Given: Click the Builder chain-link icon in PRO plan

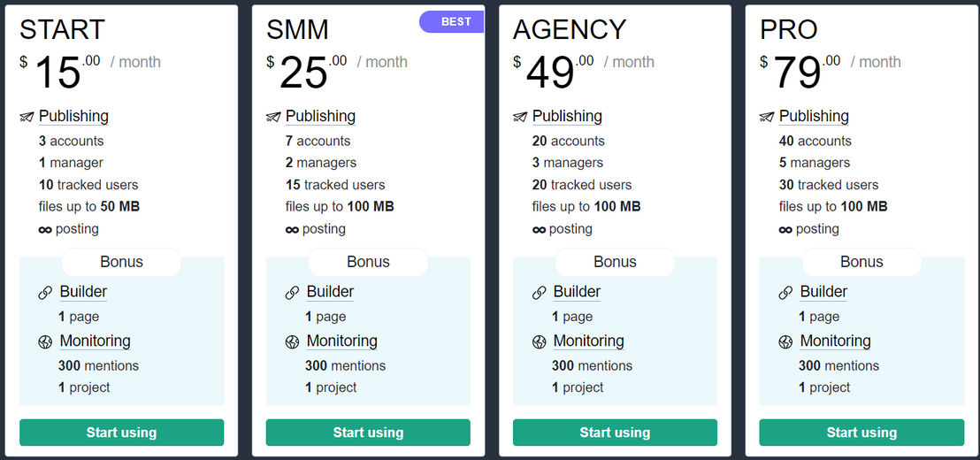Looking at the screenshot, I should point(785,293).
